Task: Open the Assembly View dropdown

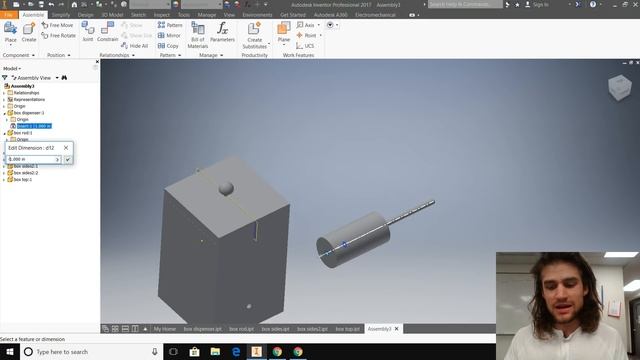Action: tap(57, 78)
